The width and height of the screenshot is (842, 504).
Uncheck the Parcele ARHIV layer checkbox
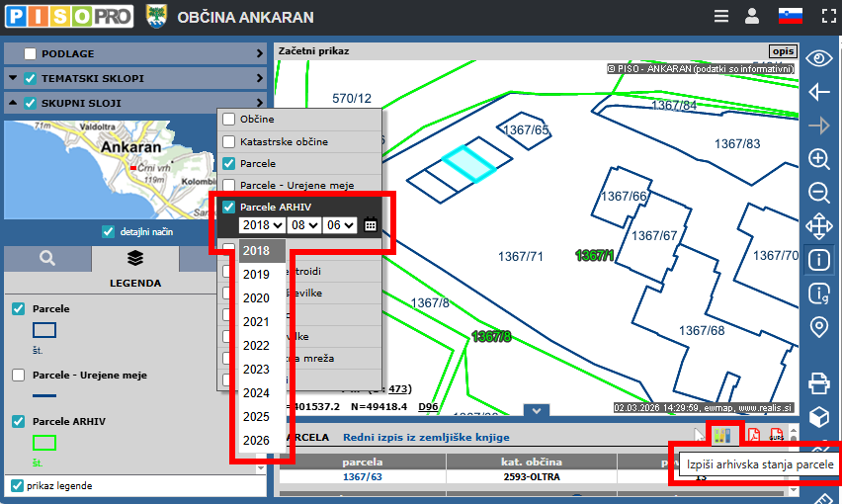pos(229,208)
